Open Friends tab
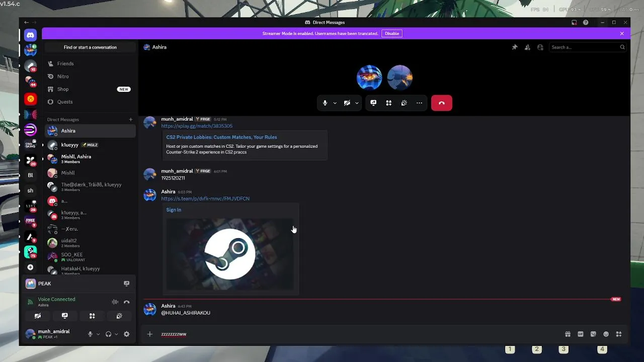The image size is (644, 362). click(90, 64)
